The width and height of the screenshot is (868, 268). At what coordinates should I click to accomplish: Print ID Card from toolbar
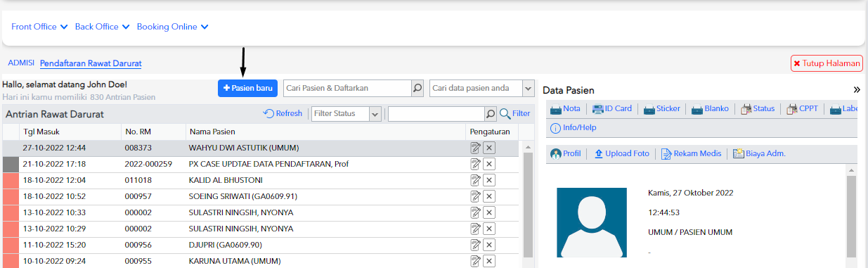click(x=612, y=109)
